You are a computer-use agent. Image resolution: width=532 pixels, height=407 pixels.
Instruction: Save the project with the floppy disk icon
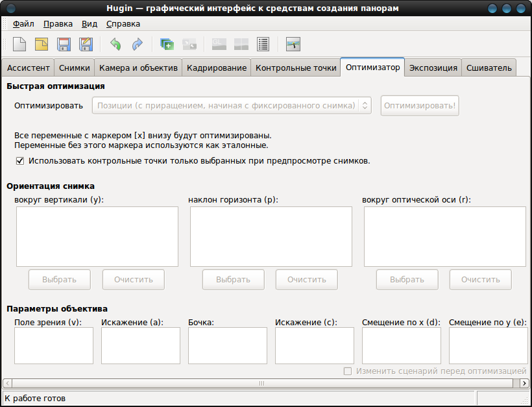pyautogui.click(x=64, y=44)
